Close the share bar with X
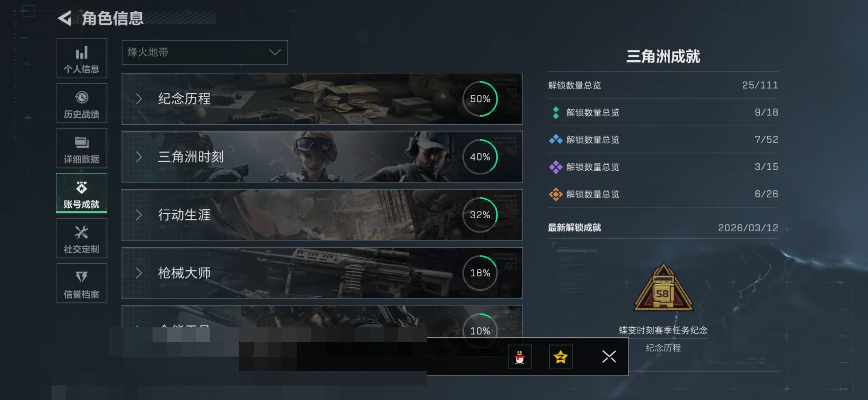 coord(609,357)
